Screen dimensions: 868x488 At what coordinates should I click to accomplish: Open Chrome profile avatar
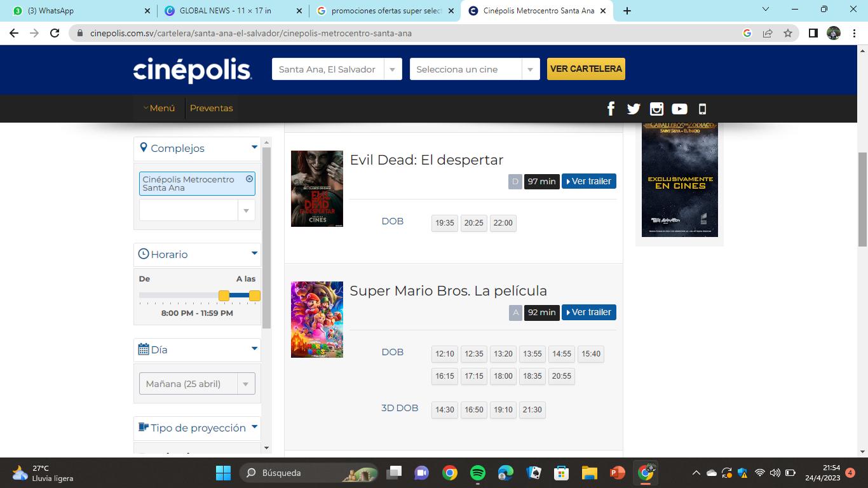pyautogui.click(x=834, y=33)
